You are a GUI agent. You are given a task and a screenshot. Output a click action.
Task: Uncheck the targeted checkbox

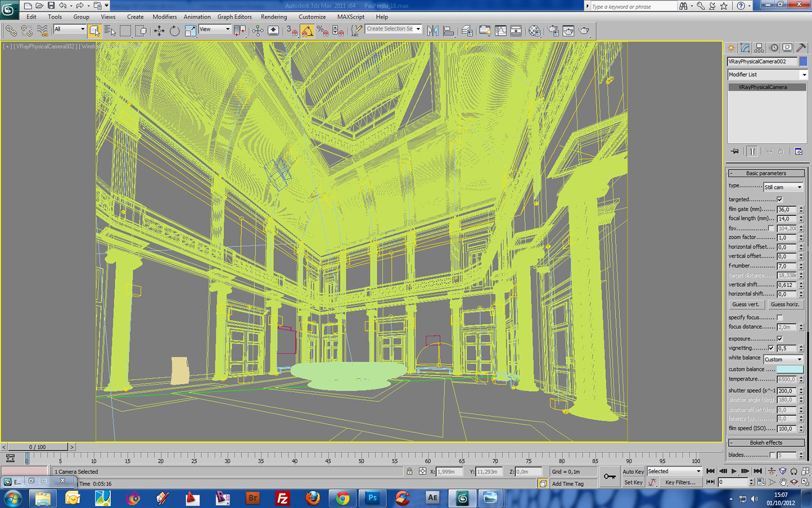pyautogui.click(x=780, y=199)
